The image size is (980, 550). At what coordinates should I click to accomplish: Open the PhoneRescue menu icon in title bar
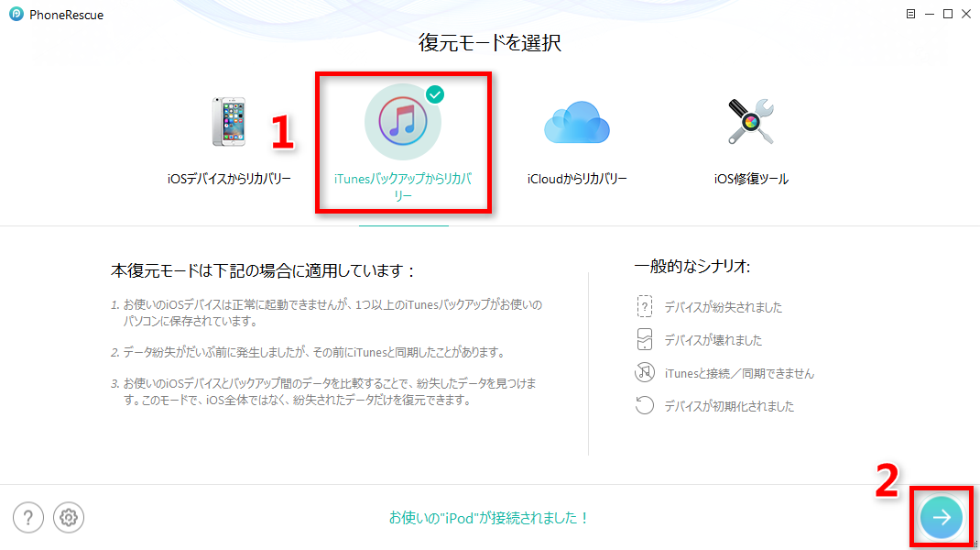(910, 14)
